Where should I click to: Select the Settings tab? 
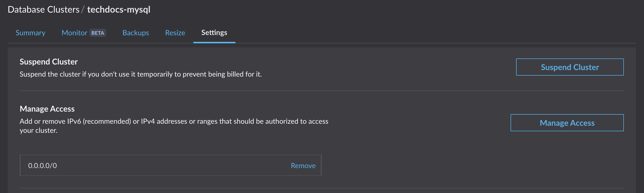214,33
